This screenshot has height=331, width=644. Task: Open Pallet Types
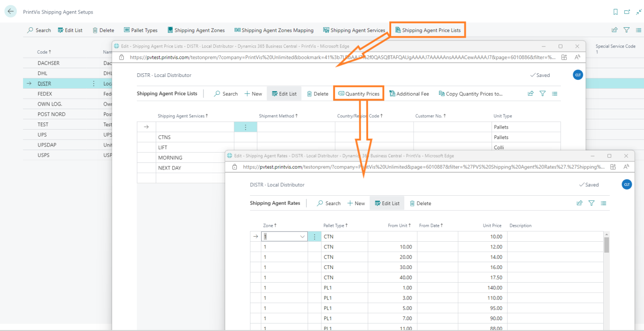click(x=141, y=30)
